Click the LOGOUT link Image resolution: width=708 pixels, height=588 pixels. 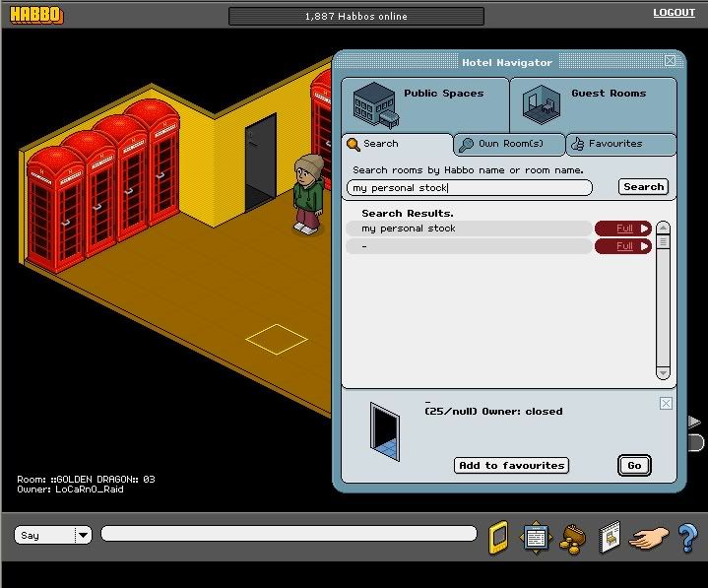click(674, 13)
